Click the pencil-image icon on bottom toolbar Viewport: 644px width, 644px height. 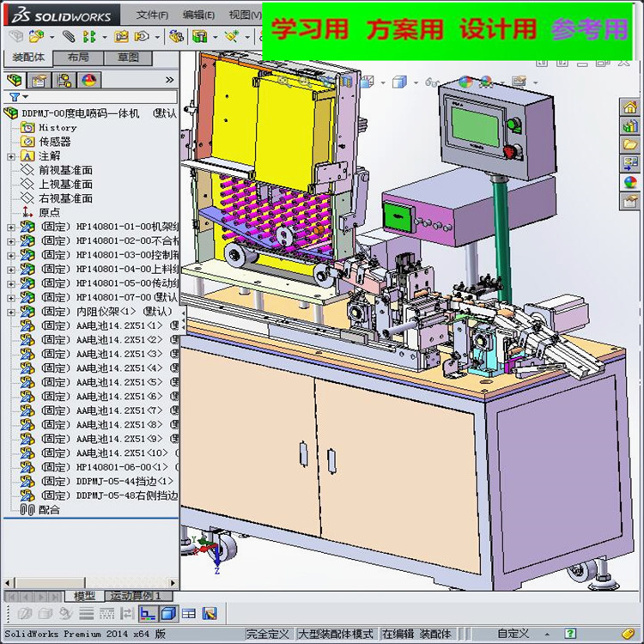[x=210, y=614]
